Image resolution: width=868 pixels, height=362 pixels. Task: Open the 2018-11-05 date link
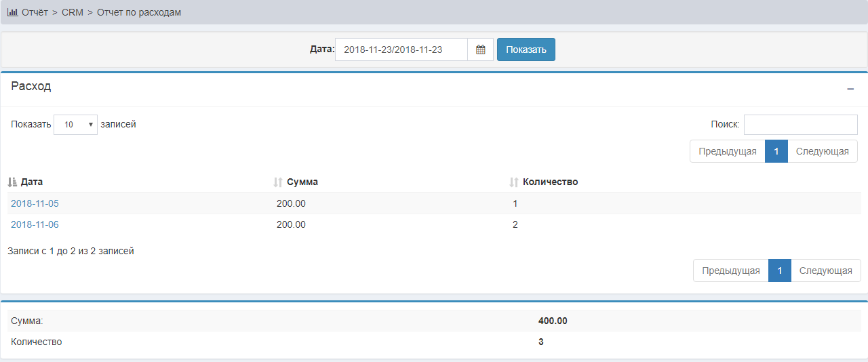tap(35, 203)
